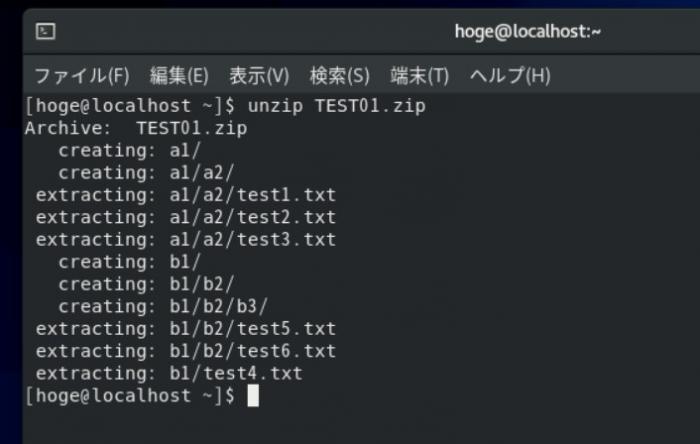Open the 編集(E) menu

[x=179, y=75]
